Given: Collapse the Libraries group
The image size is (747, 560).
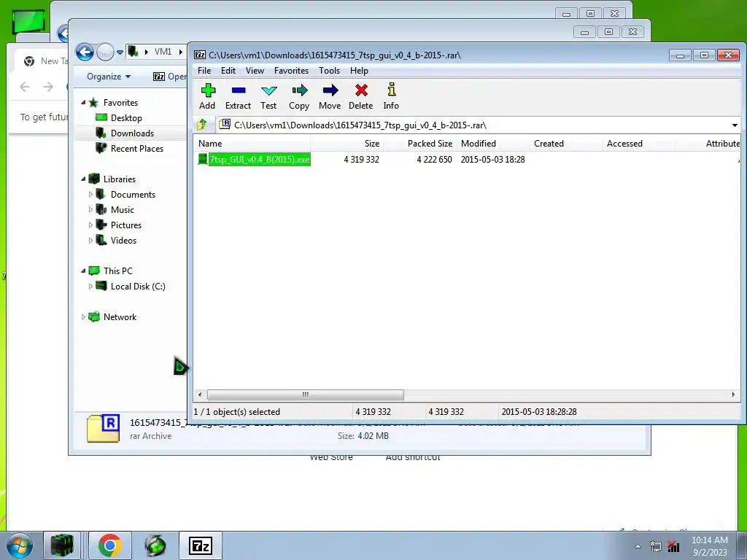Looking at the screenshot, I should (x=83, y=179).
